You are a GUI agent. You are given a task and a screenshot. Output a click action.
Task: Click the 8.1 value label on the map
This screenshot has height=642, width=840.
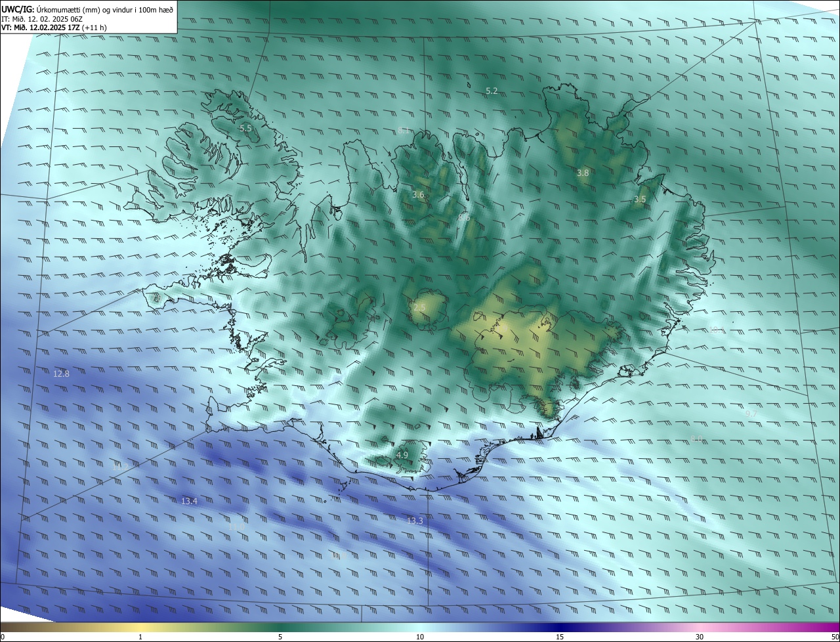coord(404,131)
